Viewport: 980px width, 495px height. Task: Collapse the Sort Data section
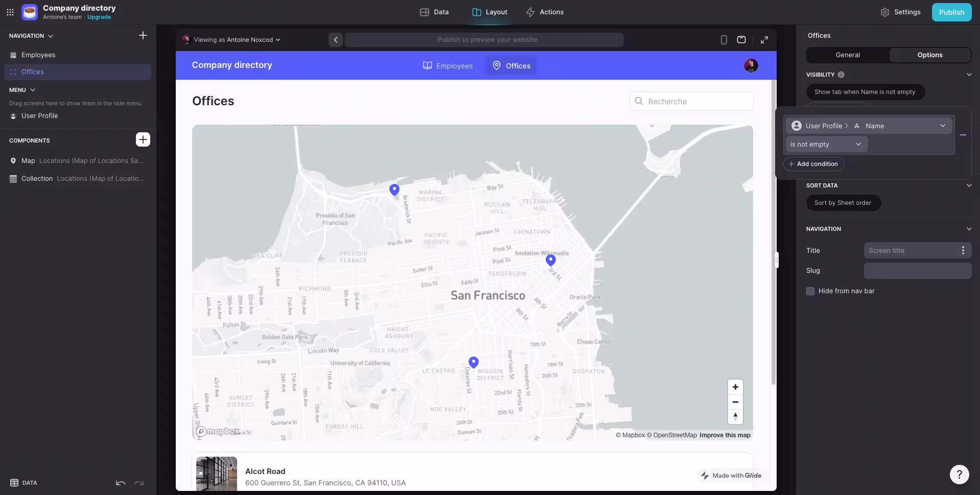(x=969, y=185)
